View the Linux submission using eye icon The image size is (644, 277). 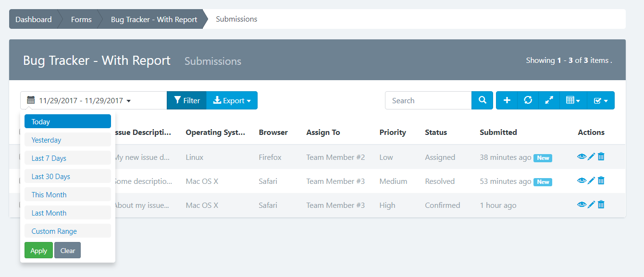click(582, 157)
